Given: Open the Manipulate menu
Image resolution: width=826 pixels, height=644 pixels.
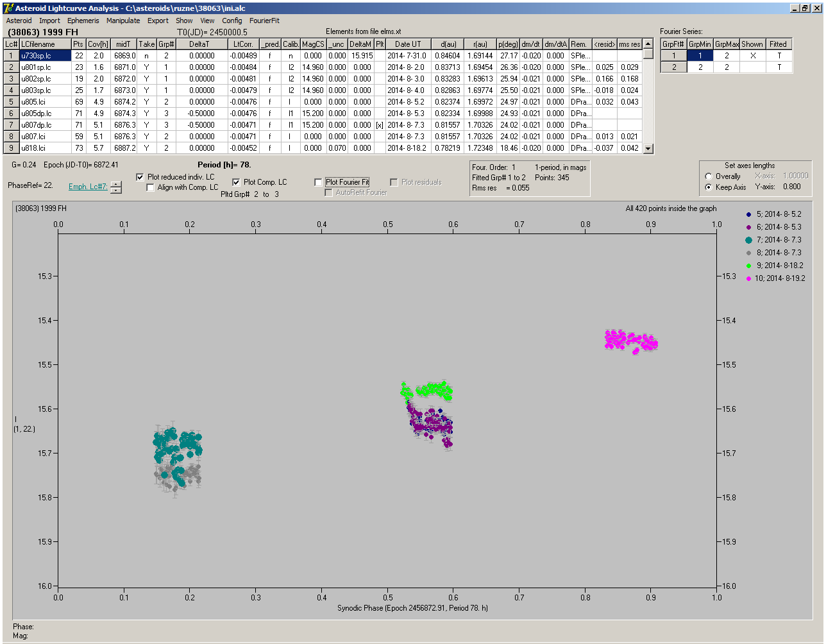Looking at the screenshot, I should click(123, 21).
